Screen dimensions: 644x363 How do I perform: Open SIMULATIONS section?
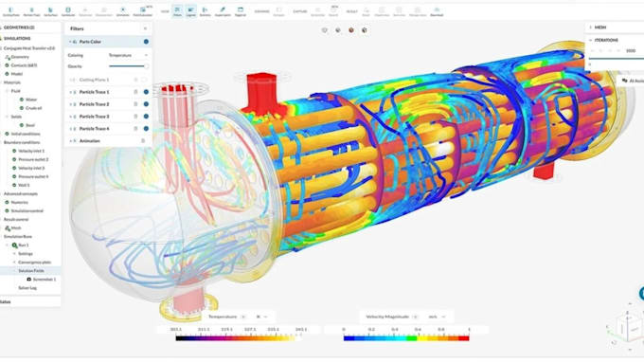point(17,38)
